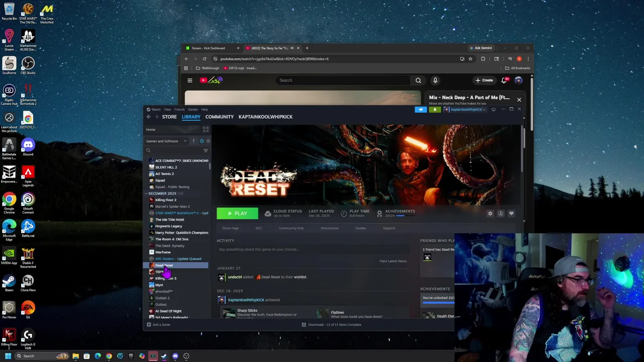The height and width of the screenshot is (362, 644).
Task: Open the Walkthrough bookmarks folder
Action: [207, 68]
